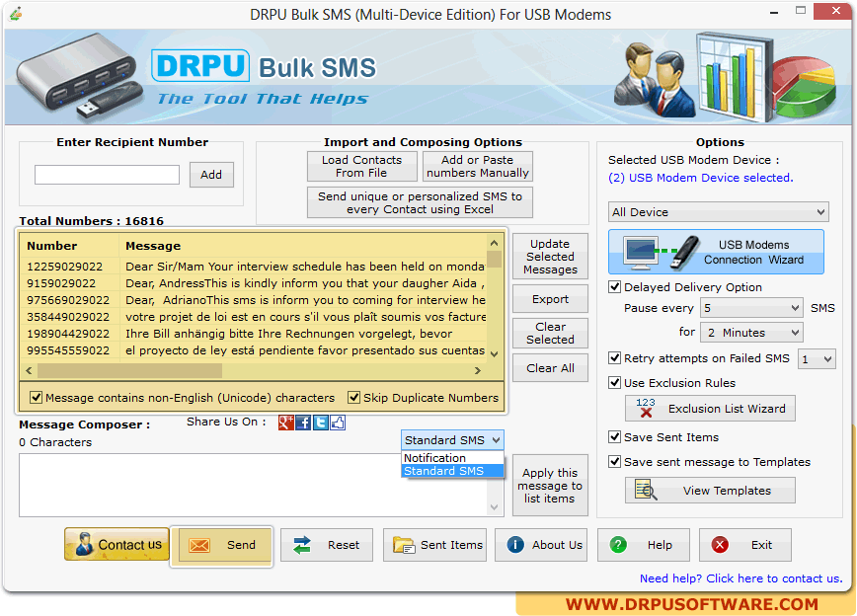
Task: Select Standard SMS from the dropdown list
Action: [x=452, y=471]
